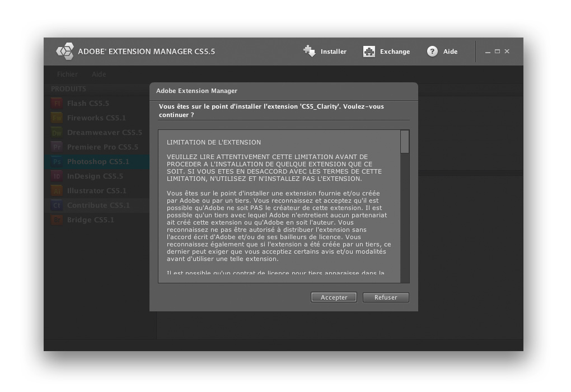Select Premiere Pro CS5.5 in products list
571x392 pixels.
coord(96,147)
